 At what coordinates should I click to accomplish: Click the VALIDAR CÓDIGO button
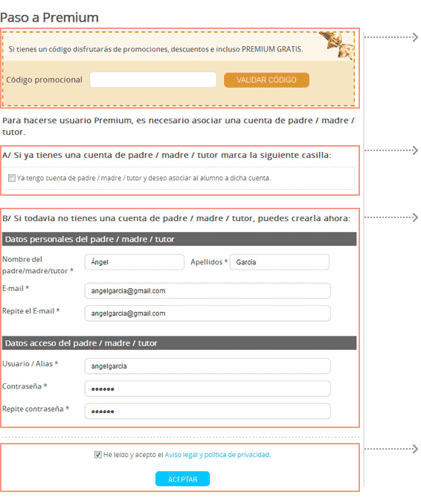tap(266, 80)
